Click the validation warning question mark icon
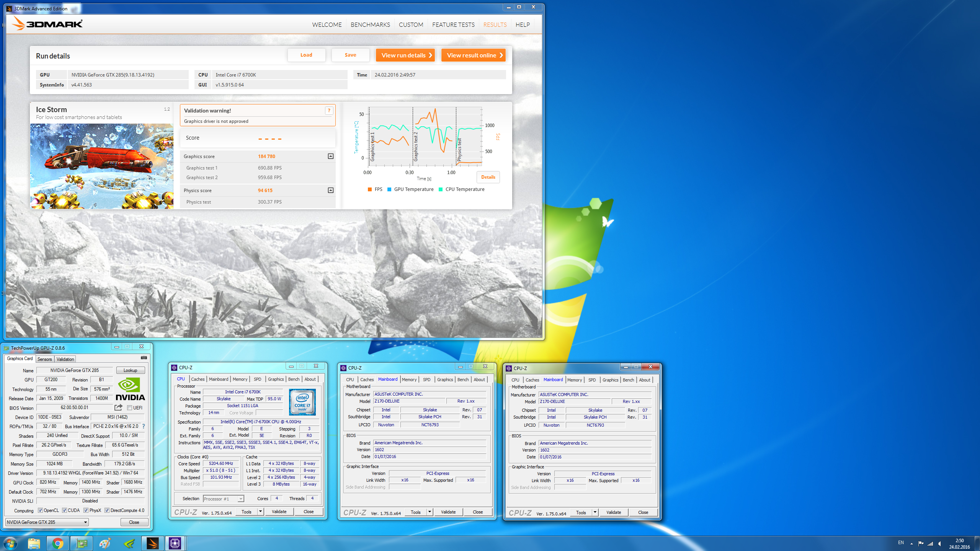The height and width of the screenshot is (551, 980). point(329,111)
